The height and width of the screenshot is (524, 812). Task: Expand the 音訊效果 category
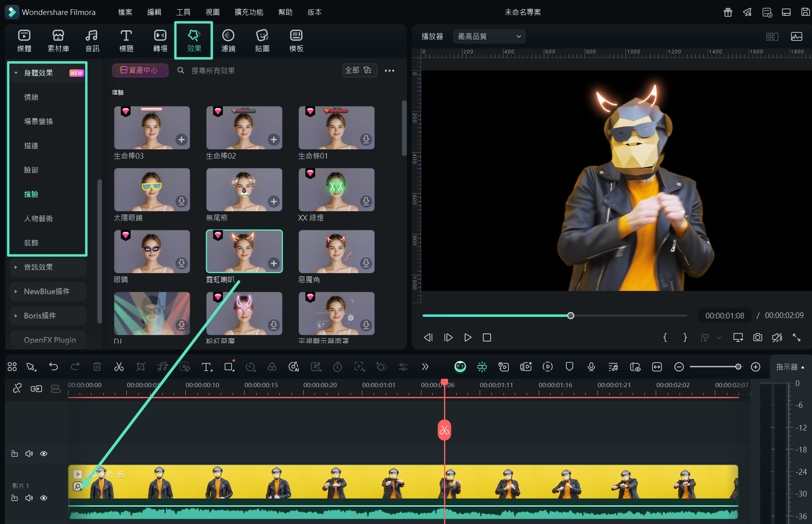tap(38, 267)
